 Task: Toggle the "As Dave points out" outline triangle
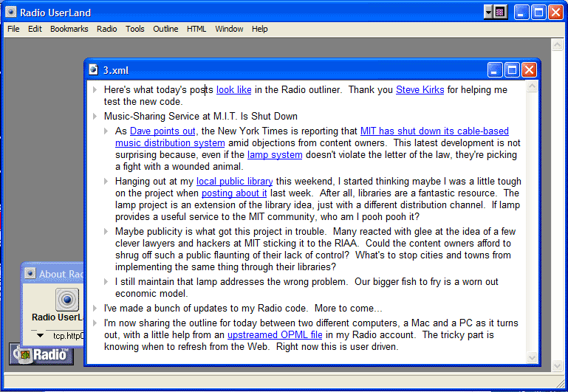coord(106,131)
